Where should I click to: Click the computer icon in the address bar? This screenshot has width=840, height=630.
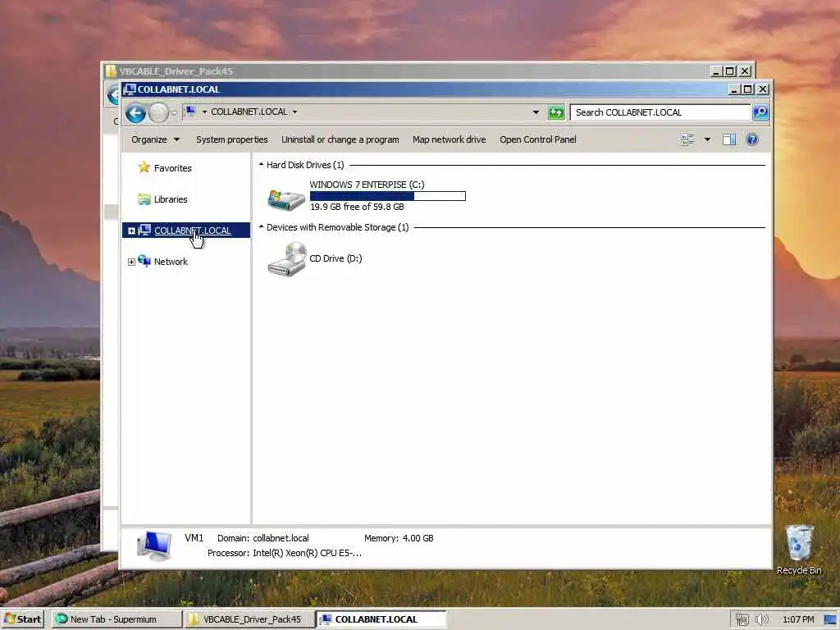189,112
